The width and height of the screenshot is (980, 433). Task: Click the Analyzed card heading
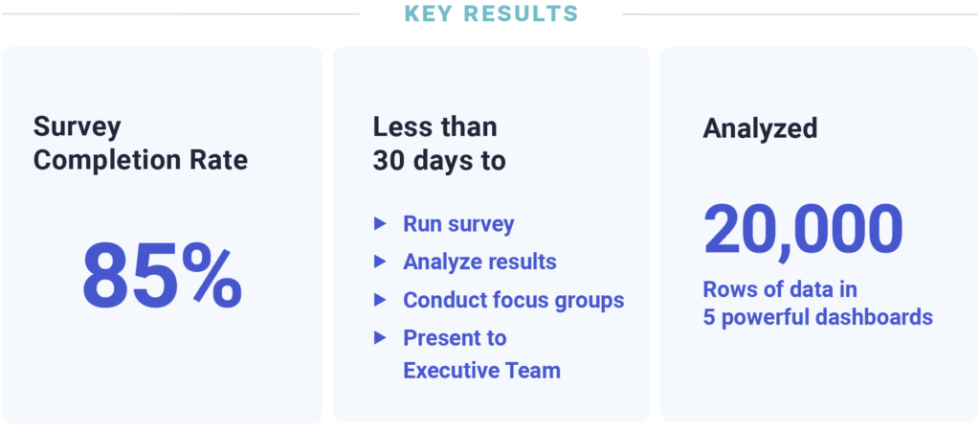[760, 128]
